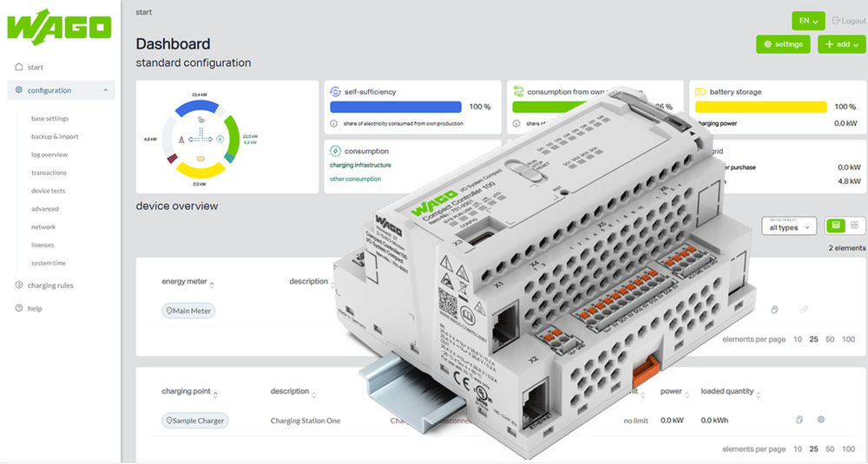Viewport: 868px width, 464px height.
Task: Click the Main Meter tag
Action: click(x=188, y=310)
